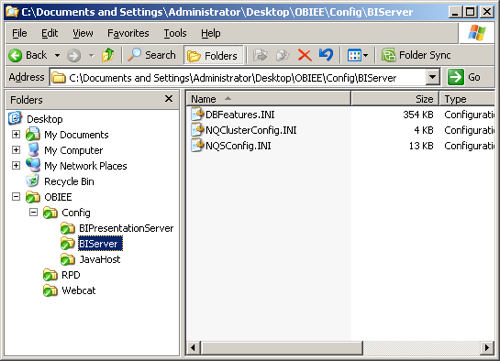The height and width of the screenshot is (361, 500).
Task: Expand My Network Places tree node
Action: pos(16,166)
